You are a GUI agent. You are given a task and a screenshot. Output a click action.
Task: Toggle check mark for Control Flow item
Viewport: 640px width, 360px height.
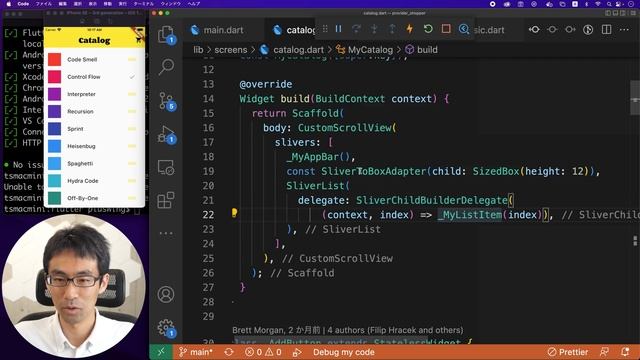(132, 77)
